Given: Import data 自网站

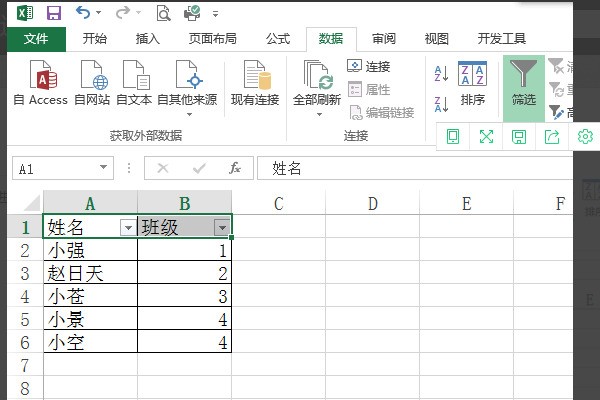Looking at the screenshot, I should [x=92, y=83].
